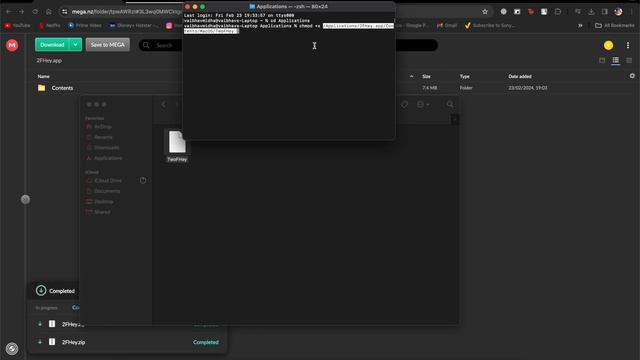This screenshot has height=360, width=640.
Task: Bookmark this page with the star icon
Action: click(x=485, y=12)
